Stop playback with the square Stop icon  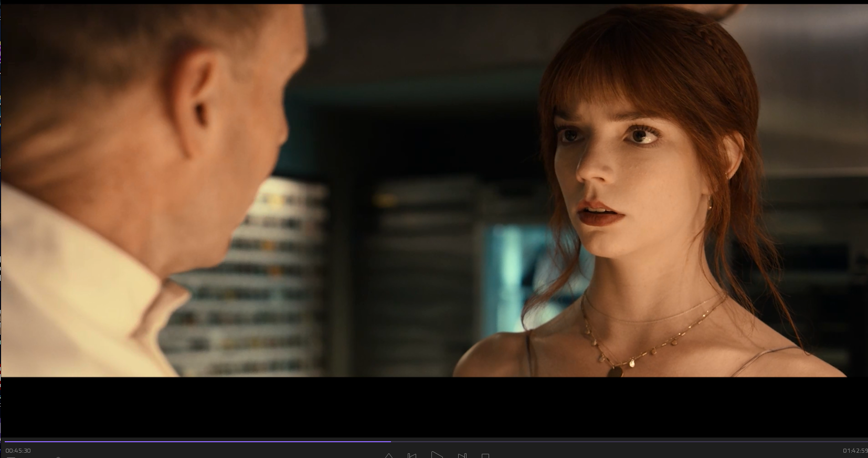click(485, 456)
